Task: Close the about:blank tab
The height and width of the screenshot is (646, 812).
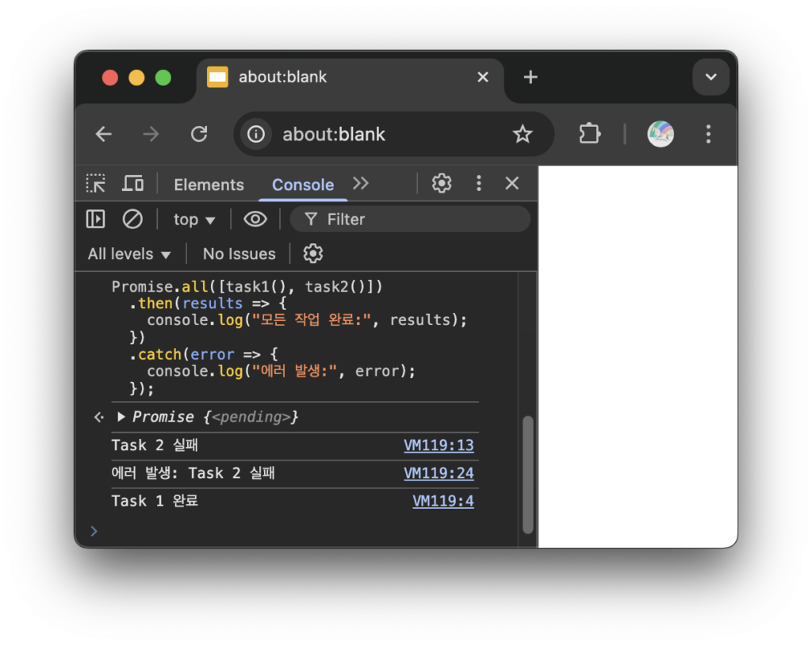Action: point(483,77)
